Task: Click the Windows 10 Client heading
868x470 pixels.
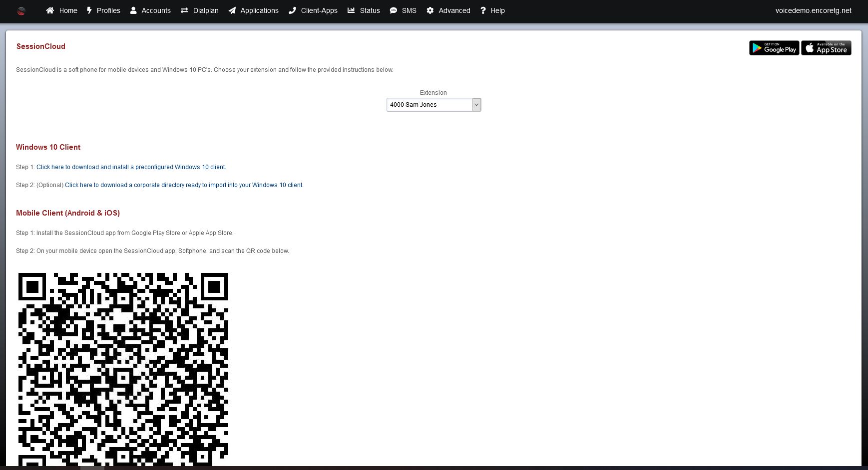Action: coord(48,147)
